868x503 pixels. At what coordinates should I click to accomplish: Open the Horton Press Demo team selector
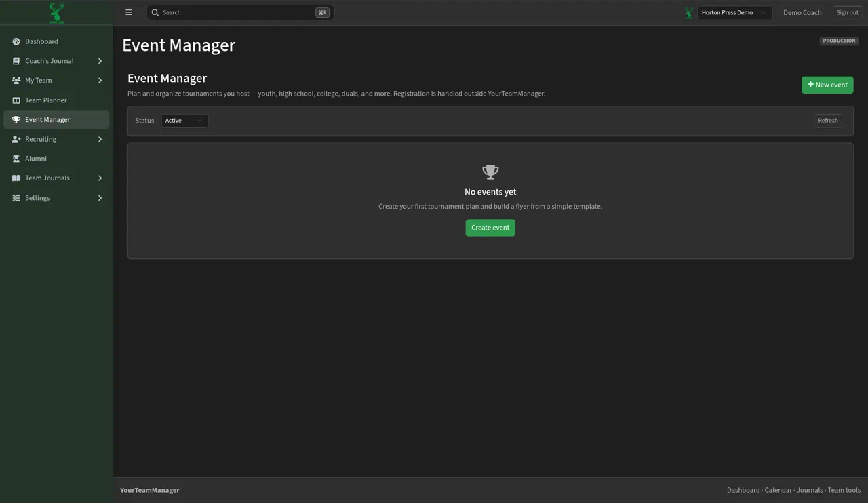[x=735, y=12]
